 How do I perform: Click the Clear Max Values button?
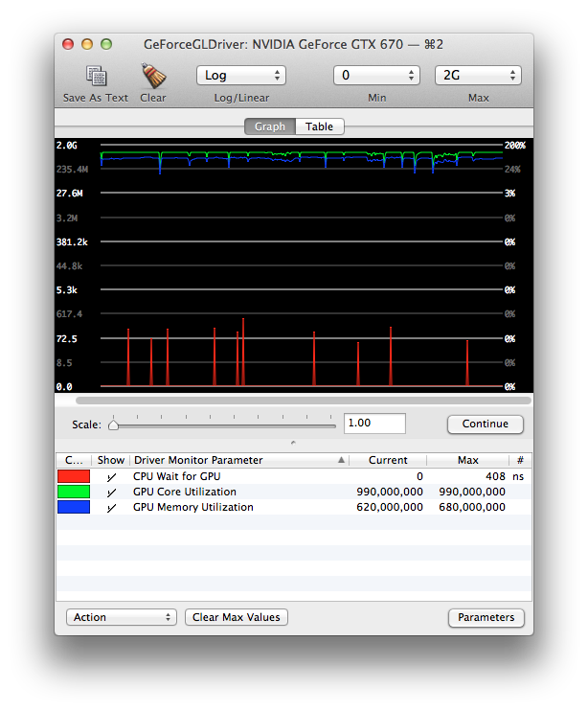[236, 617]
